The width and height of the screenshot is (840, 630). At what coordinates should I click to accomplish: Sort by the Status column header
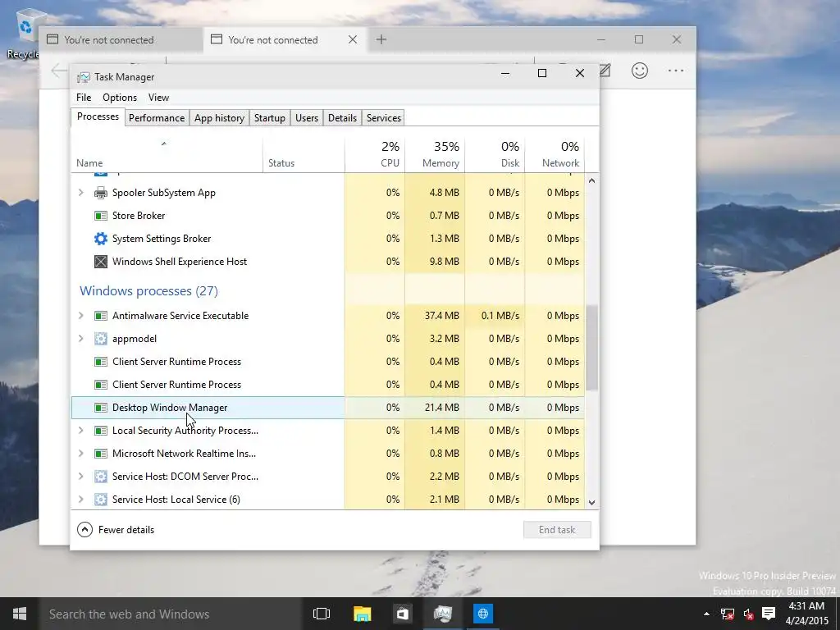(304, 155)
